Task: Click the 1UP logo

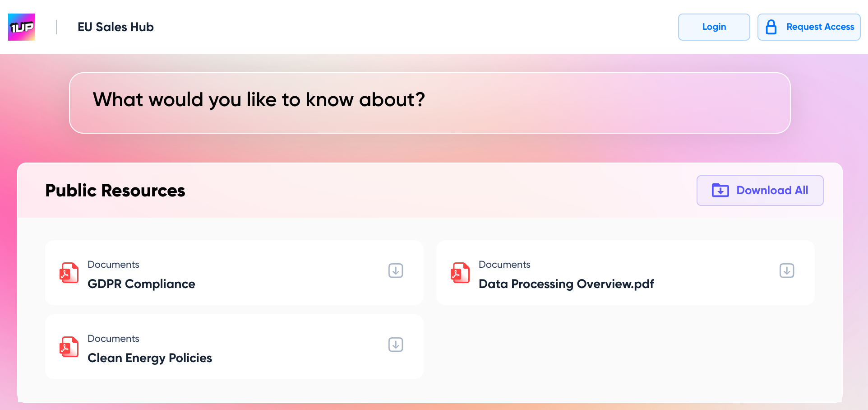Action: (x=22, y=27)
